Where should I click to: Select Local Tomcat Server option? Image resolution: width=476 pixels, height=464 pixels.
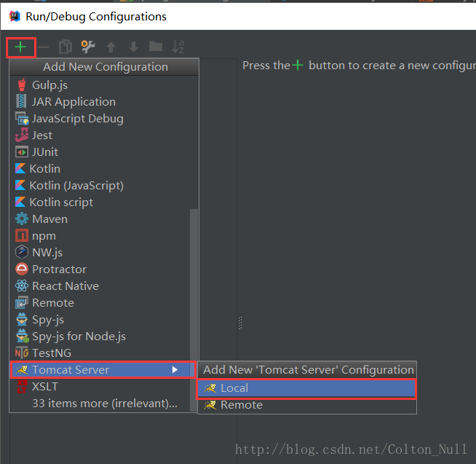pos(307,388)
